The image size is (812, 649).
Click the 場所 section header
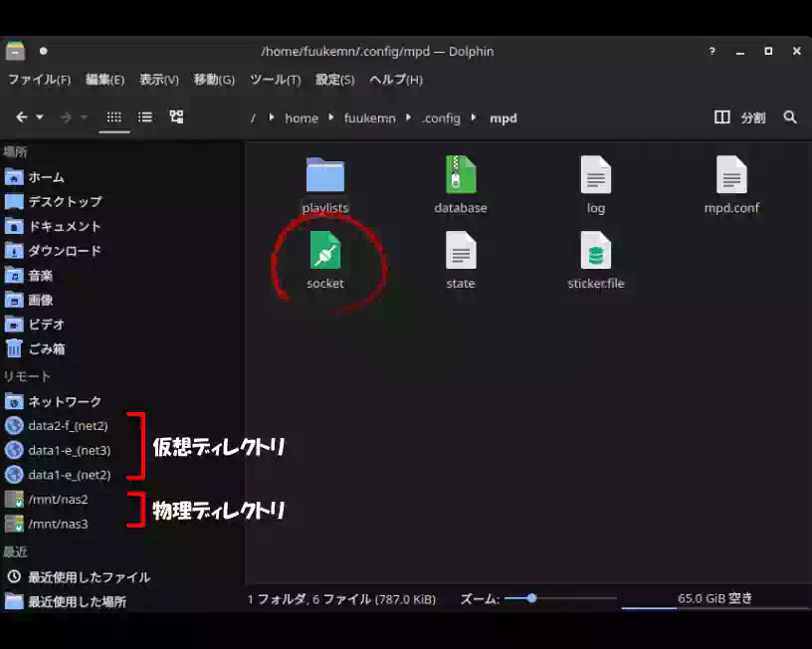[x=15, y=151]
